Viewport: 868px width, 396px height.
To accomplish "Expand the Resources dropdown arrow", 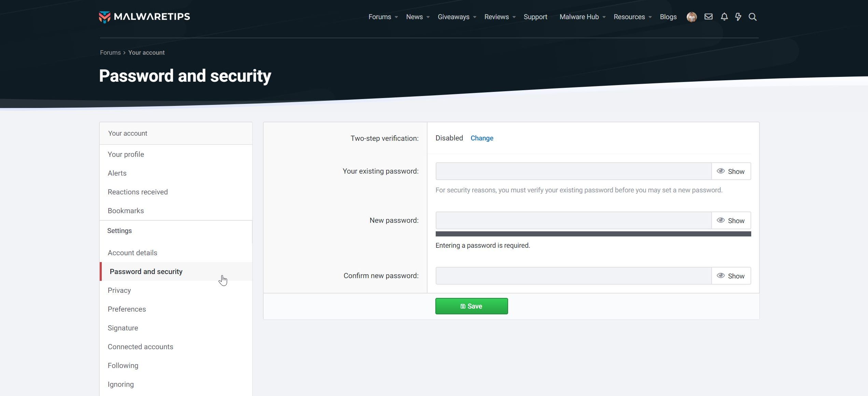I will coord(650,17).
